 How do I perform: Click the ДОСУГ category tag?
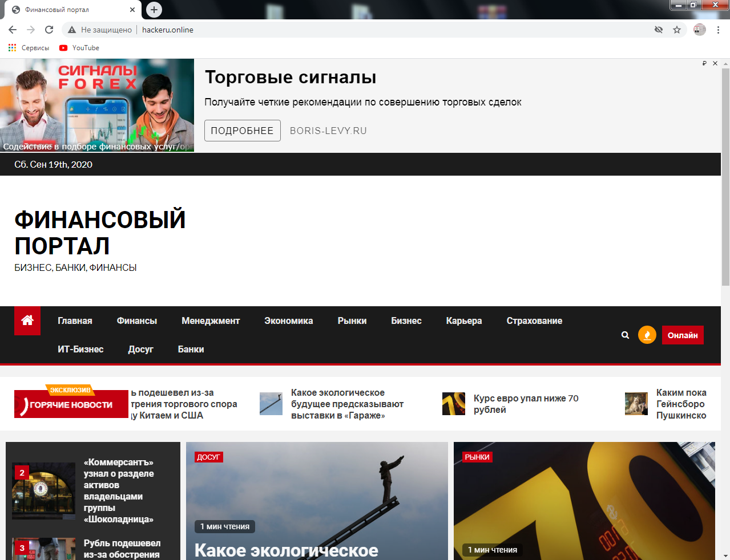pos(208,457)
